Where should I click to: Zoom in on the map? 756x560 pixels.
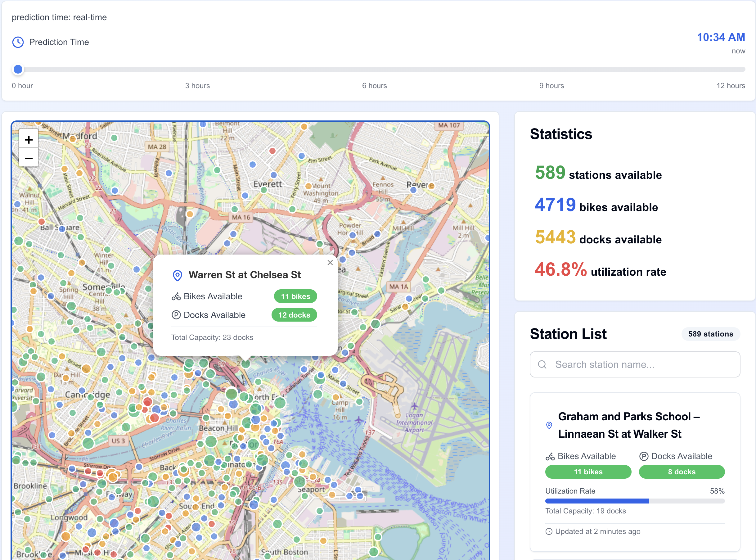(29, 140)
